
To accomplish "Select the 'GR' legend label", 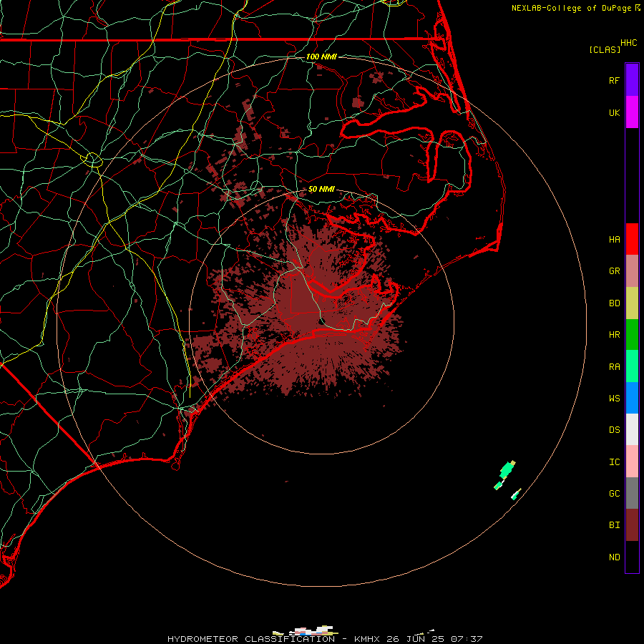I will coord(614,271).
